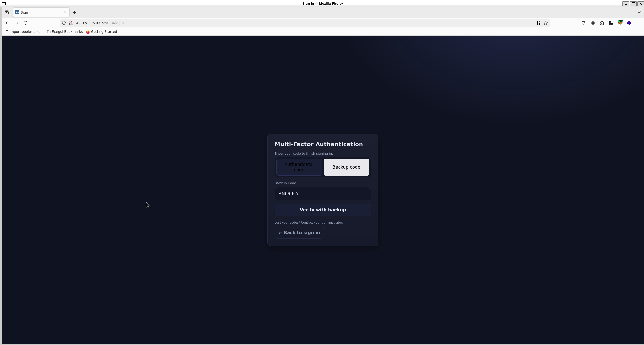Click Verify with backup button
644x345 pixels.
[323, 210]
